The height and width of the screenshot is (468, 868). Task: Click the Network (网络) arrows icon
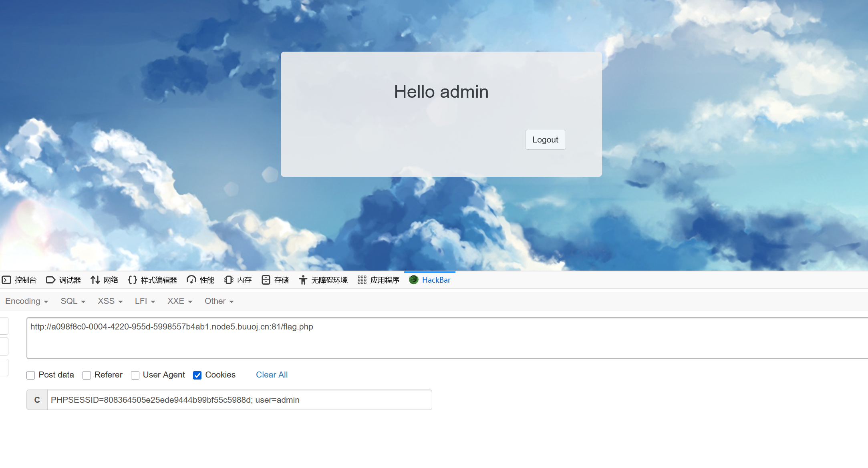click(x=95, y=280)
